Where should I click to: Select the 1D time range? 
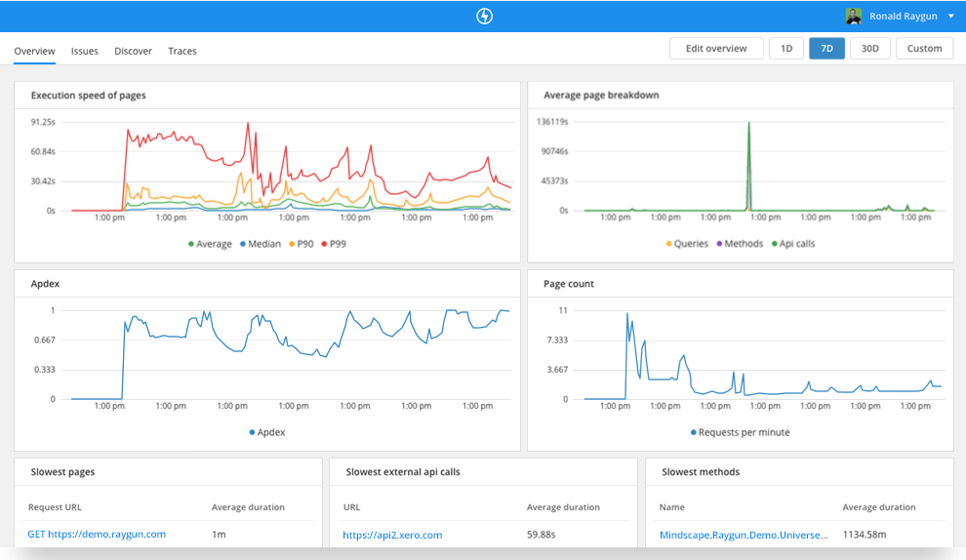[786, 49]
